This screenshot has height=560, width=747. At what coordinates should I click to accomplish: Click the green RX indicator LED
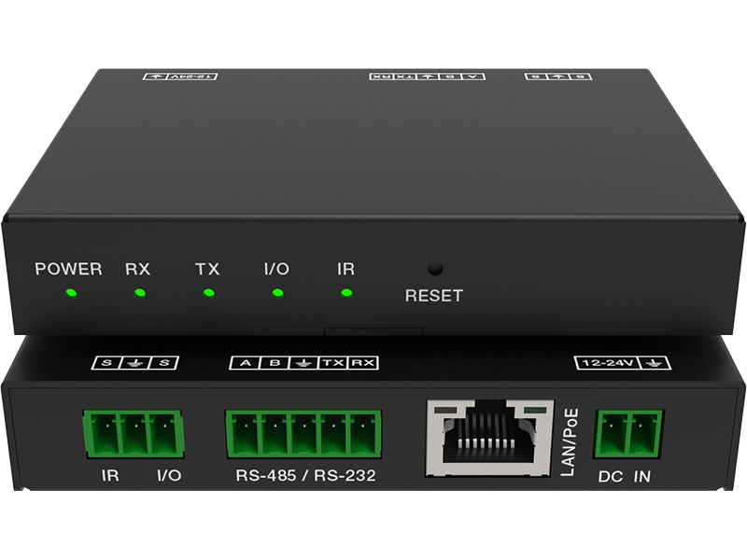(x=139, y=293)
